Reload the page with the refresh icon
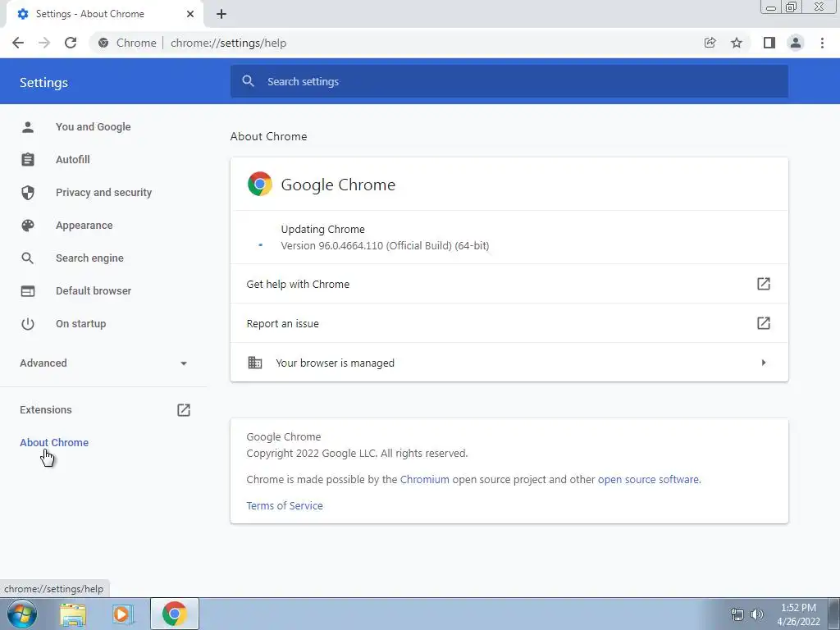Screen dimensions: 840x630 coord(71,43)
